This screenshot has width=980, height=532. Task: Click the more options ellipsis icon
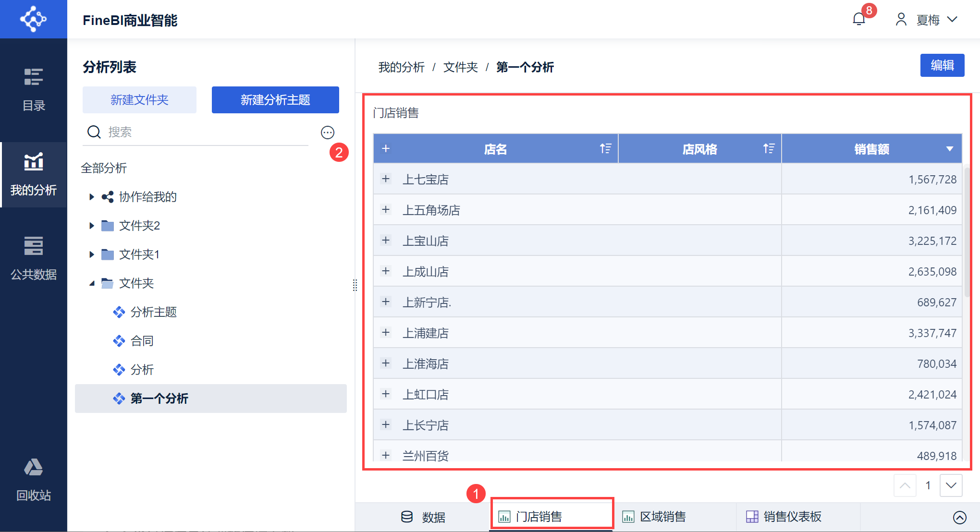328,133
